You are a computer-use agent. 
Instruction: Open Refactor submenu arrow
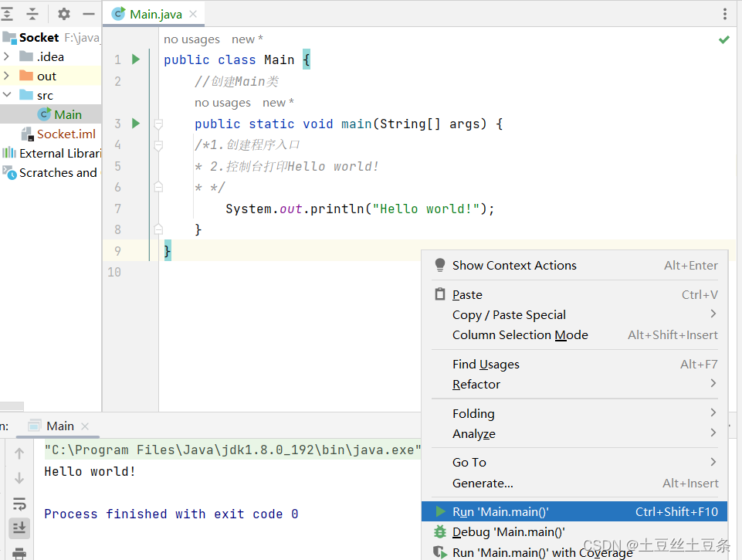point(713,383)
